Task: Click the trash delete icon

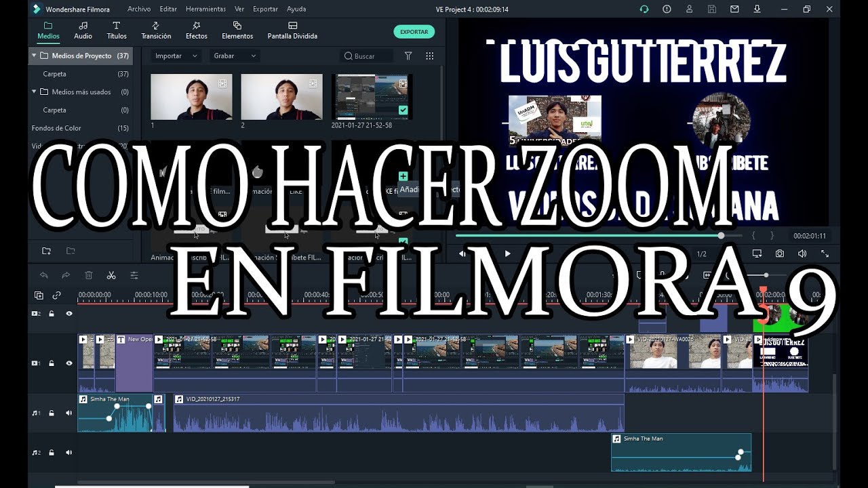Action: [x=89, y=275]
